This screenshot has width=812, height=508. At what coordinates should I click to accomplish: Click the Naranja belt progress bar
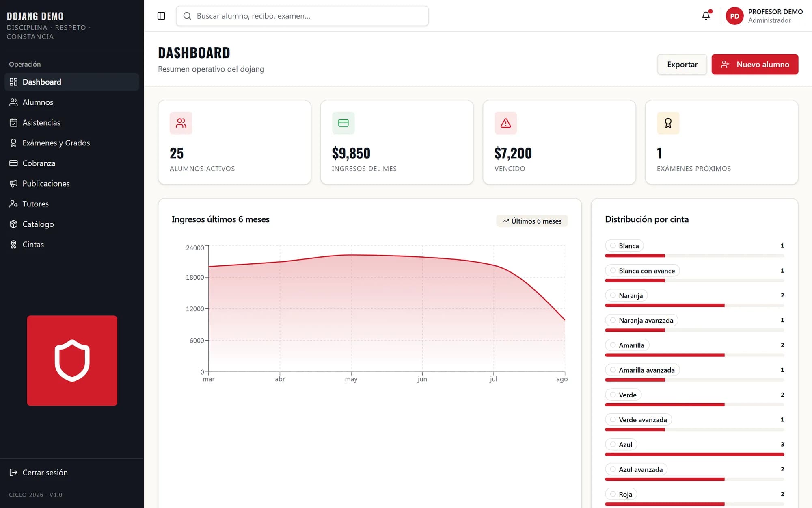click(694, 305)
